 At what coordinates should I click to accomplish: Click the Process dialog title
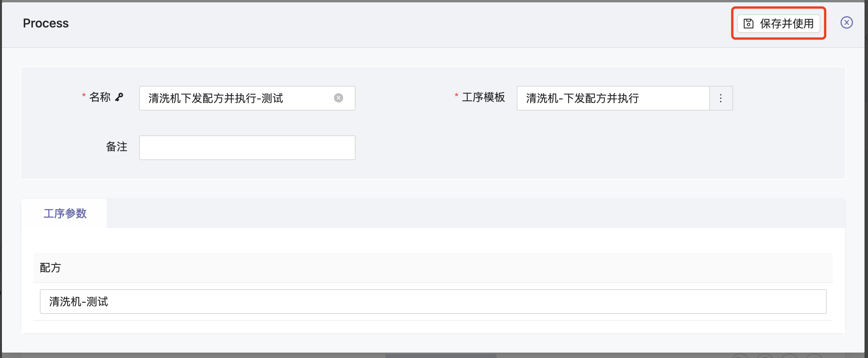[46, 23]
